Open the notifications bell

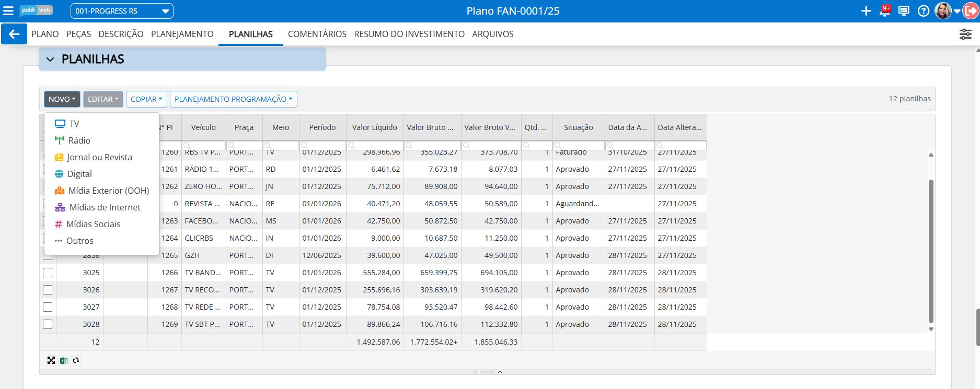click(x=885, y=11)
